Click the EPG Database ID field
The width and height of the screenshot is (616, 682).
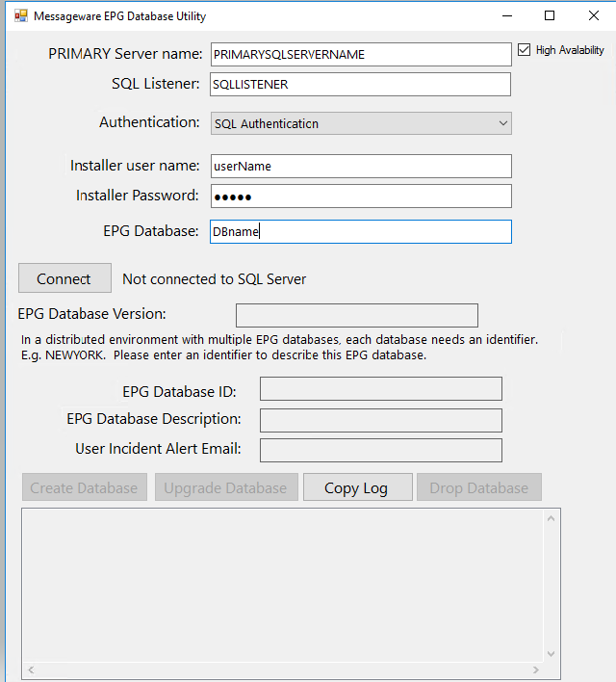(x=381, y=389)
